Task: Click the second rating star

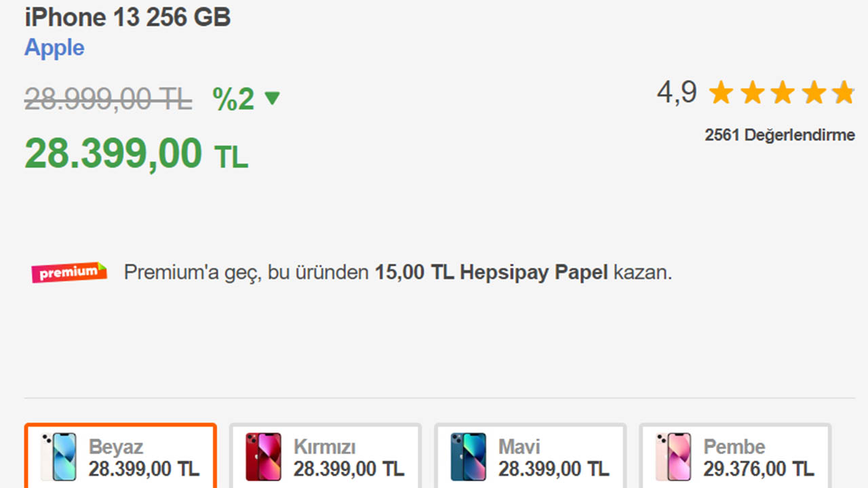Action: coord(751,93)
